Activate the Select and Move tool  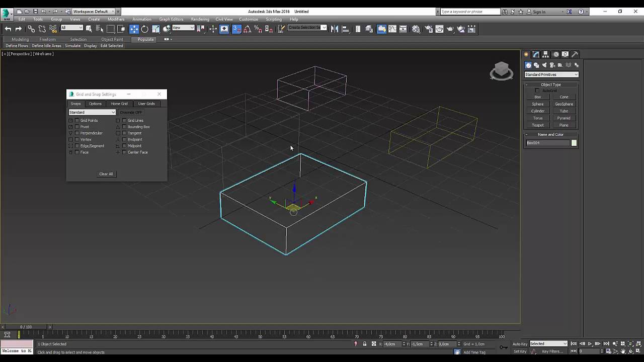click(x=134, y=29)
